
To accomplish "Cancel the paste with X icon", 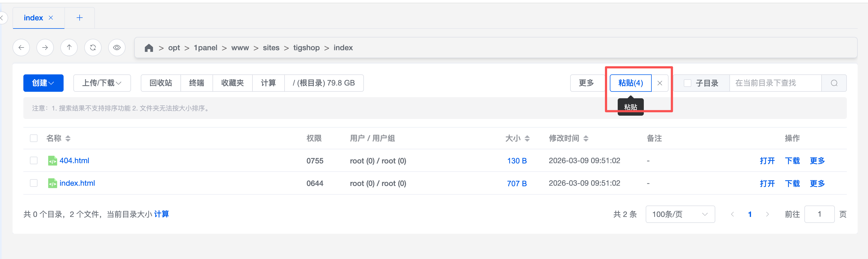I will pyautogui.click(x=660, y=83).
